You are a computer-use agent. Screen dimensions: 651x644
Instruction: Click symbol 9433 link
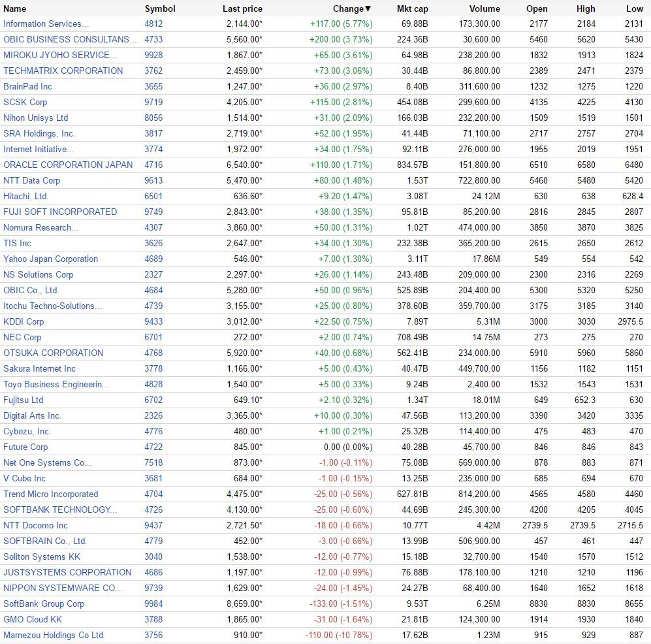pyautogui.click(x=153, y=322)
